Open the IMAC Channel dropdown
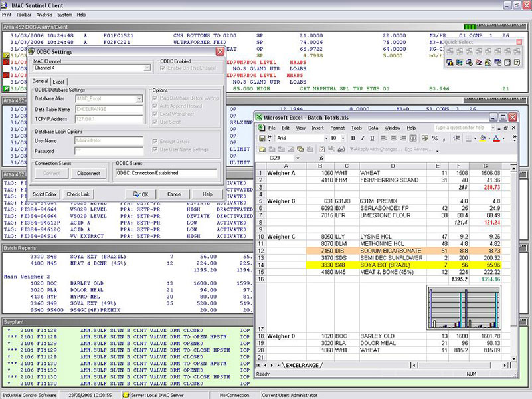532x399 pixels. pos(147,68)
